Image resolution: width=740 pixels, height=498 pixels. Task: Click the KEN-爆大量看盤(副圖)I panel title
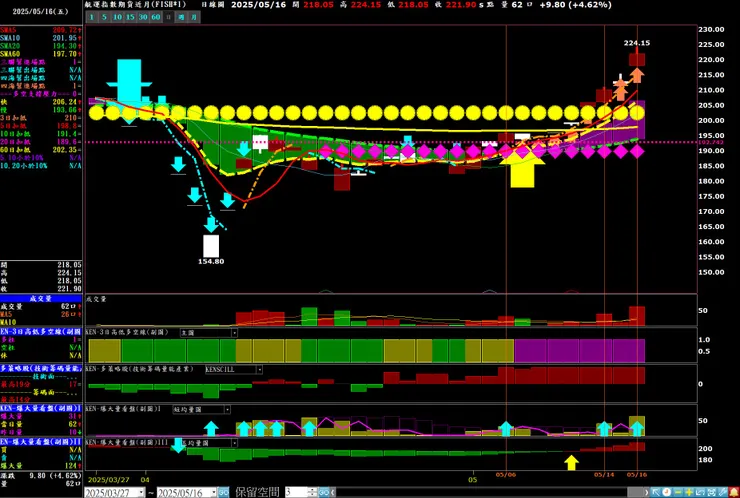(x=123, y=409)
